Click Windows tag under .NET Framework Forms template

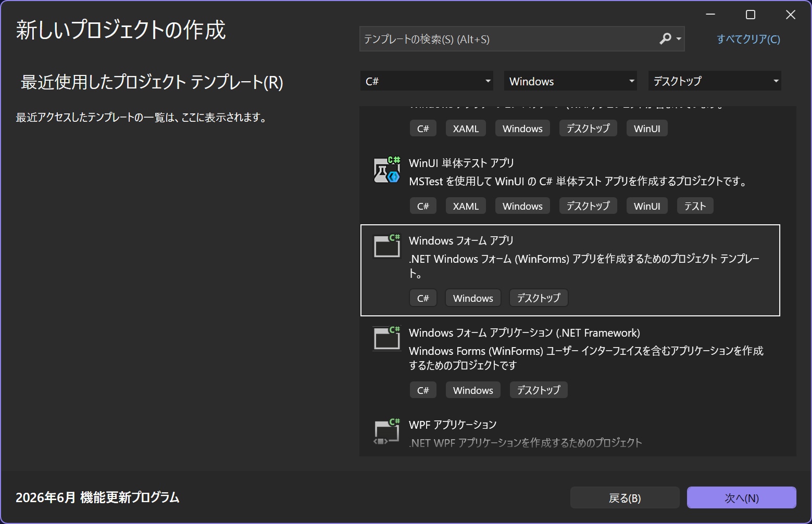pyautogui.click(x=473, y=390)
